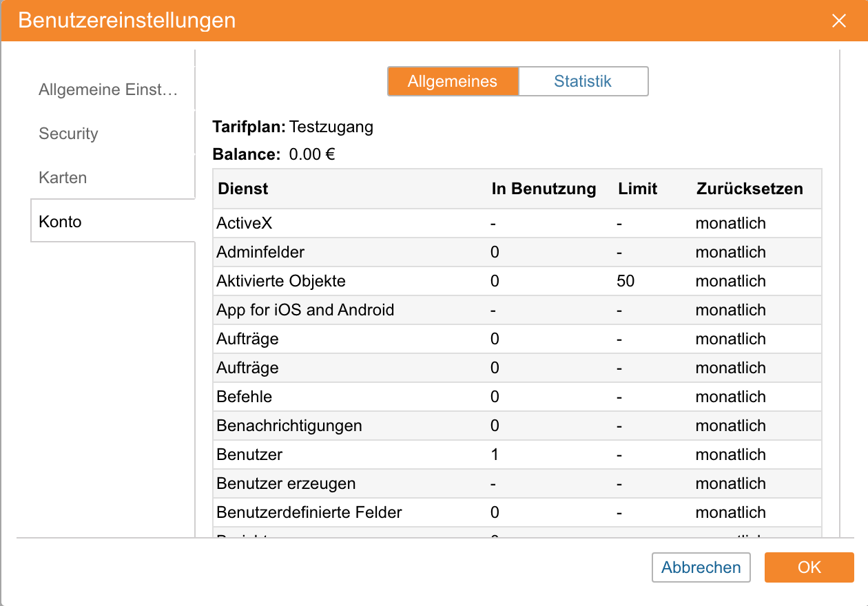Click the Benutzerdefinierte Felder row
This screenshot has width=868, height=606.
coord(309,512)
